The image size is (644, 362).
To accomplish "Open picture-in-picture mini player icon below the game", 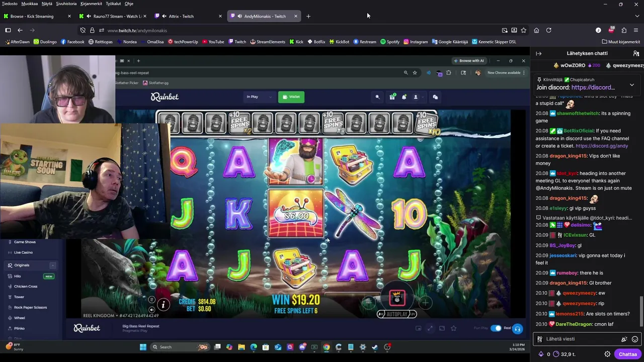I will [x=418, y=328].
